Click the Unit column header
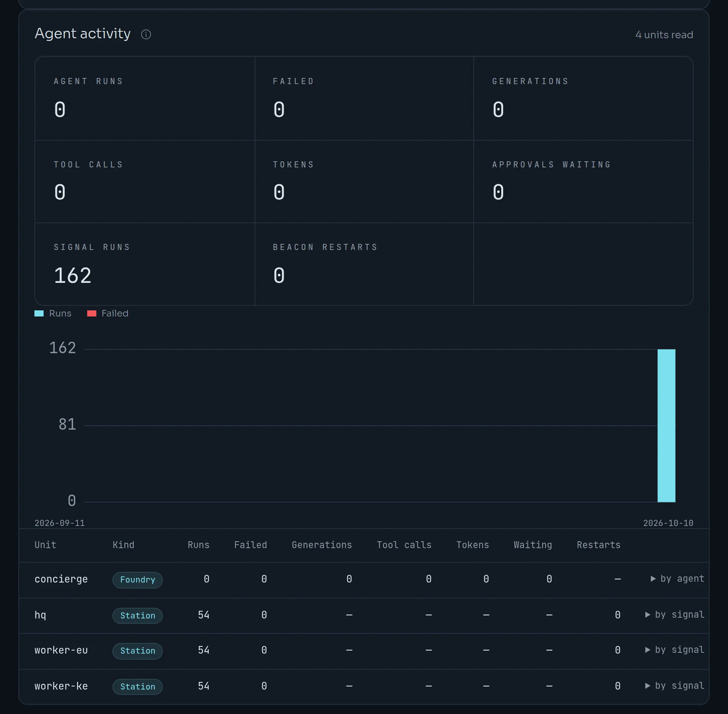Screen dimensions: 728x714 pos(45,545)
